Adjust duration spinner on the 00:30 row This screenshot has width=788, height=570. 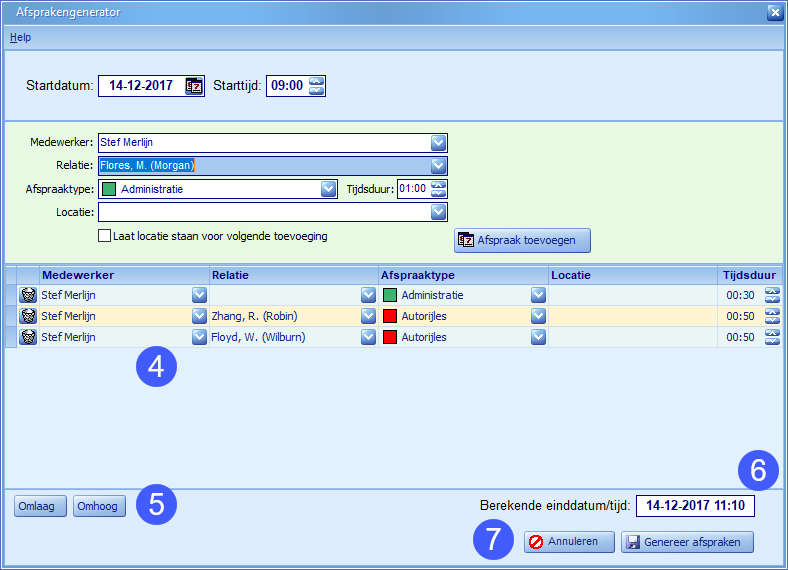tap(772, 295)
